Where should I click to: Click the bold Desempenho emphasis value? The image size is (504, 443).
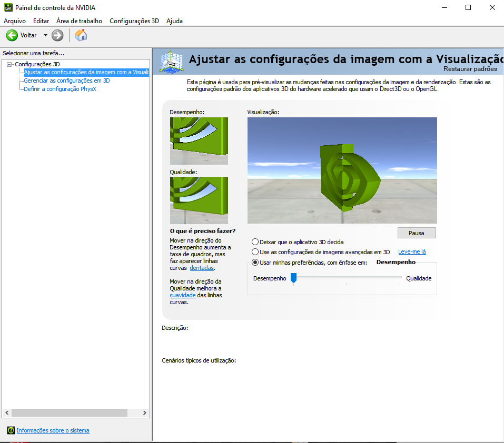click(396, 262)
